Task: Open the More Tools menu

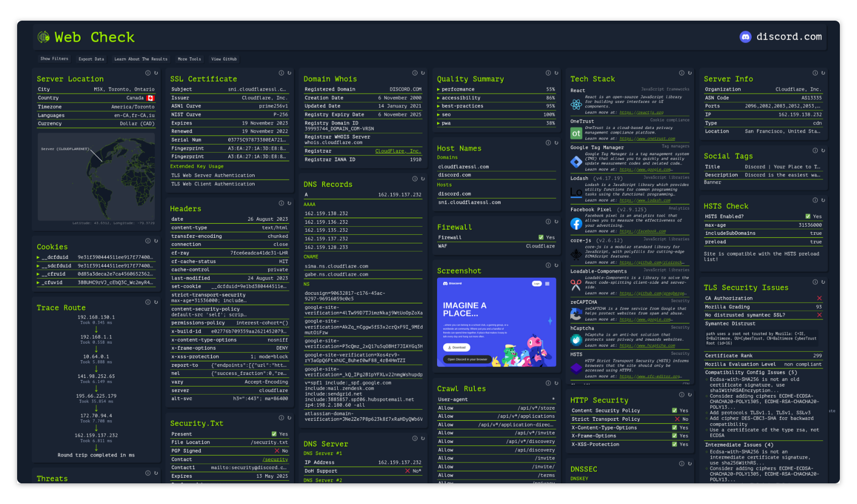Action: click(189, 59)
